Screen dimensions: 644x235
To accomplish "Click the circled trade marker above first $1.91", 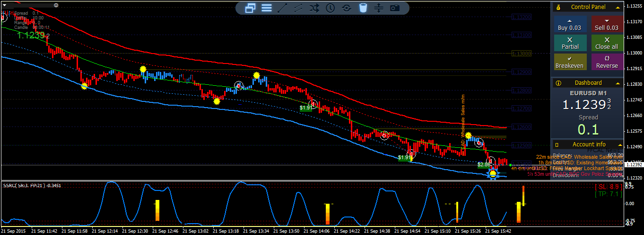I will pos(313,104).
